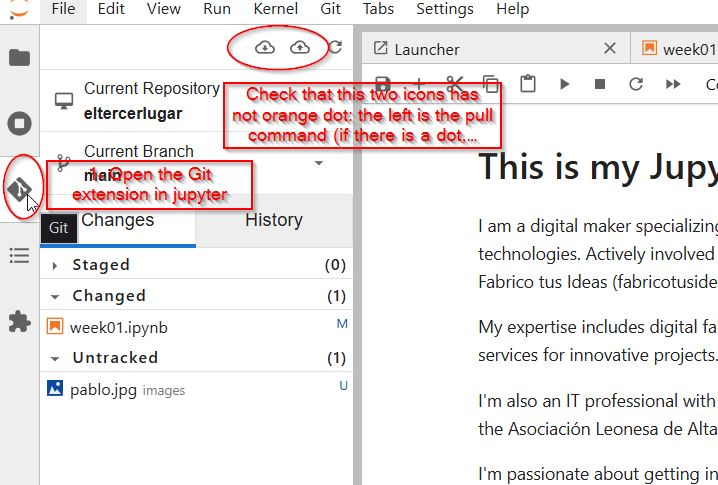Collapse the Changed files section
Image resolution: width=718 pixels, height=485 pixels.
click(x=54, y=296)
